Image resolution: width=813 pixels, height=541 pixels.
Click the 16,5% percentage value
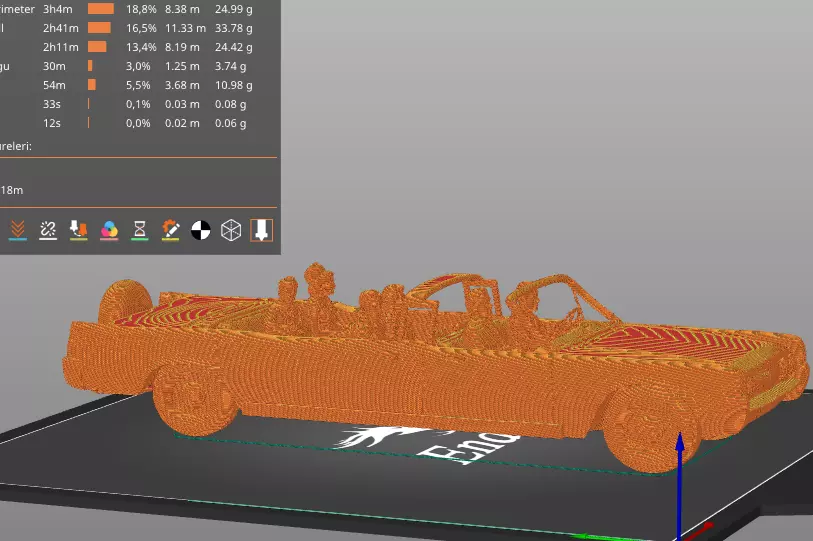[141, 28]
